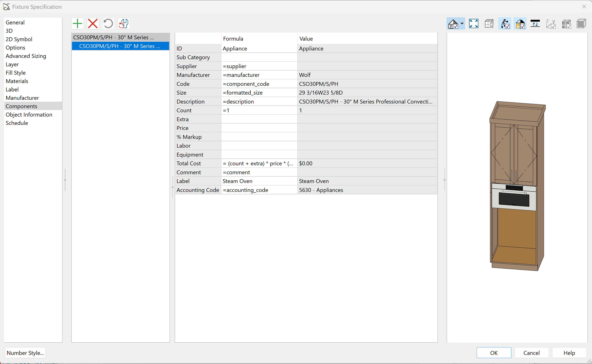This screenshot has width=592, height=364.
Task: Open the Materials panel in sidebar
Action: (17, 81)
